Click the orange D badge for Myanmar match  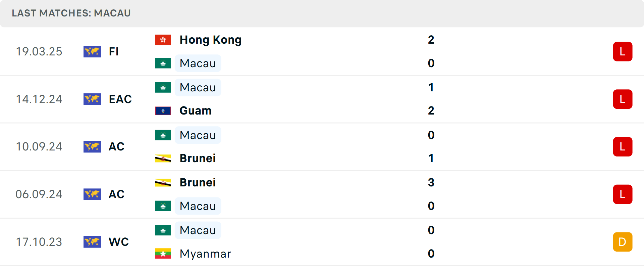click(622, 242)
